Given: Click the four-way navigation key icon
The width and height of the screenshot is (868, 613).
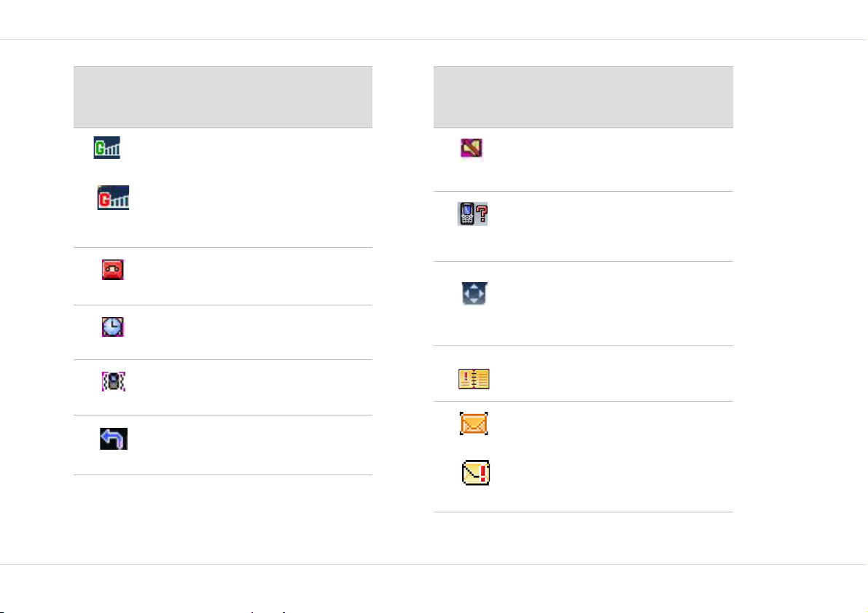Looking at the screenshot, I should tap(474, 294).
